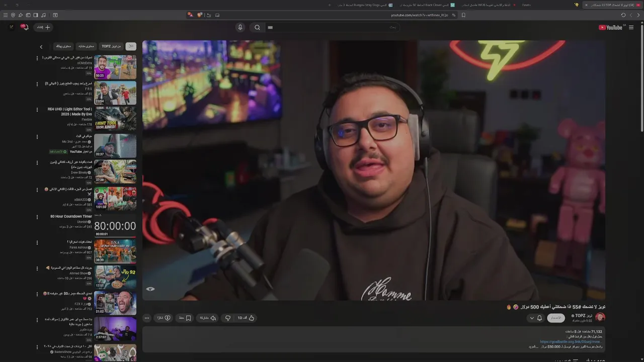This screenshot has width=644, height=362.
Task: Open the music player toolbar icon
Action: click(x=43, y=15)
